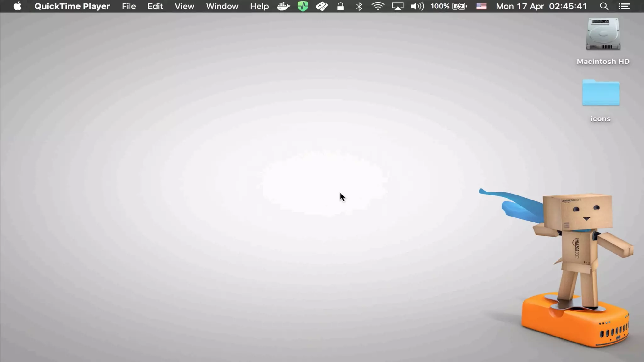Open the QuickTime Player application menu

tap(72, 6)
